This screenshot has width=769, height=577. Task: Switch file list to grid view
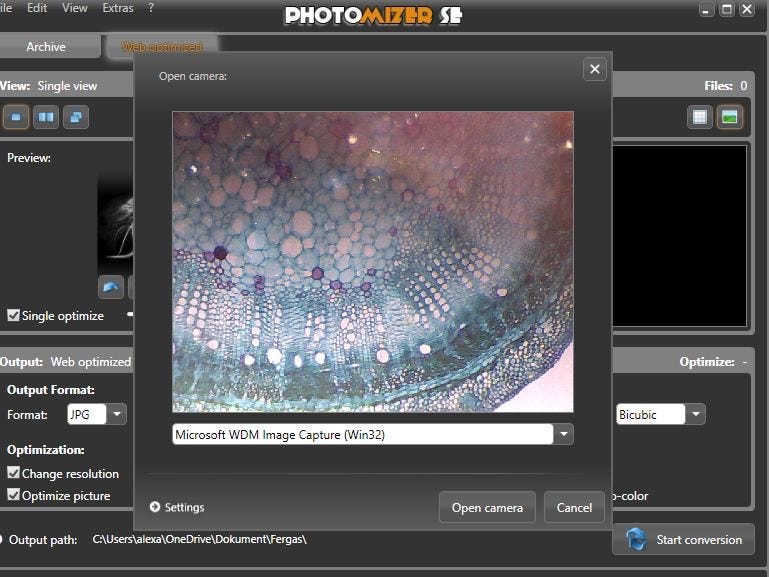coord(700,117)
